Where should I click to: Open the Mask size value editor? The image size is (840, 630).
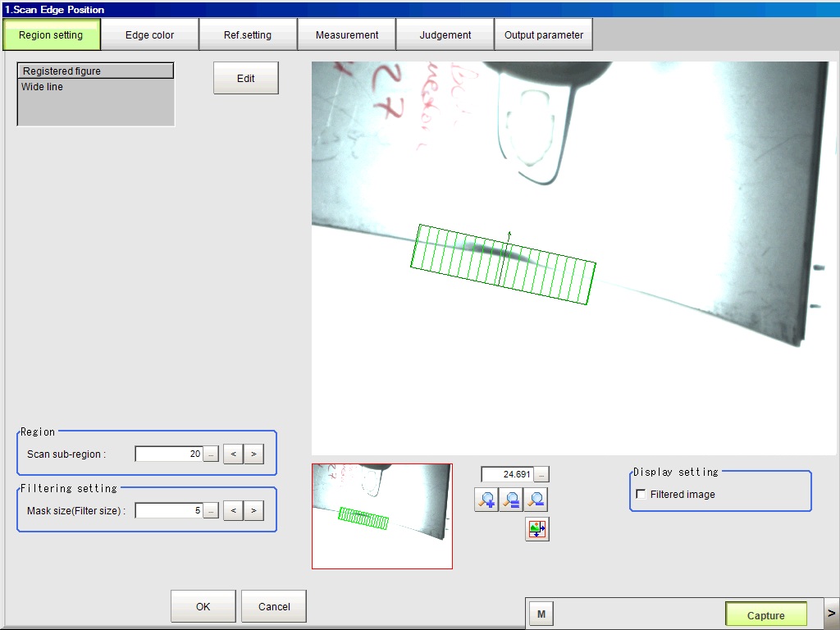(x=211, y=511)
